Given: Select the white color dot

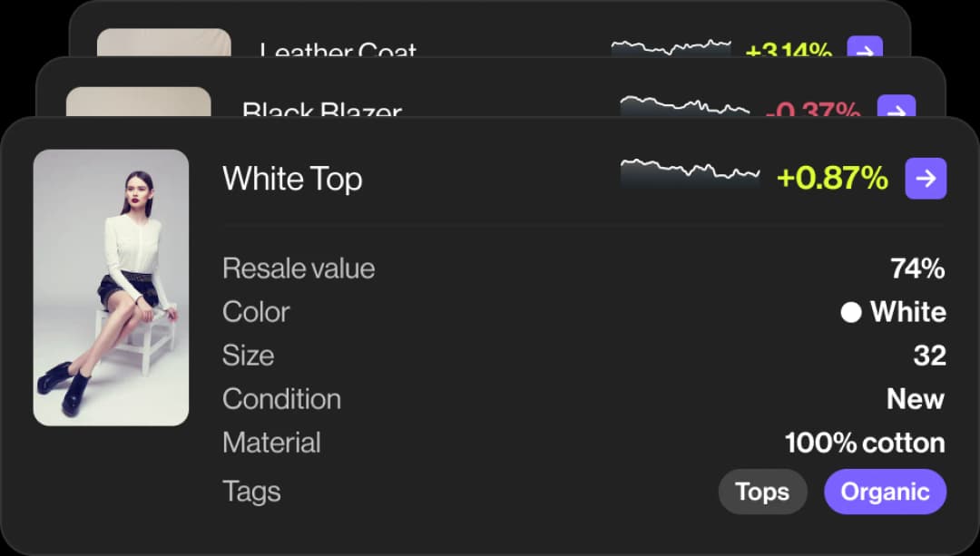Looking at the screenshot, I should tap(850, 312).
